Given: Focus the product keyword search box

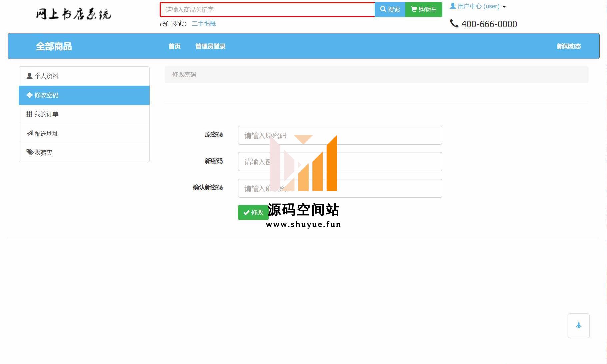Looking at the screenshot, I should pos(267,10).
